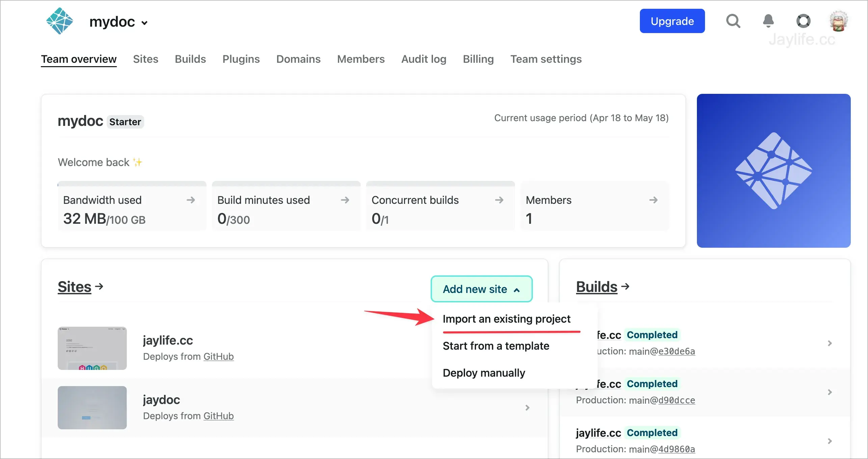Click the jaylife.cc site thumbnail
The width and height of the screenshot is (868, 459).
pos(92,348)
